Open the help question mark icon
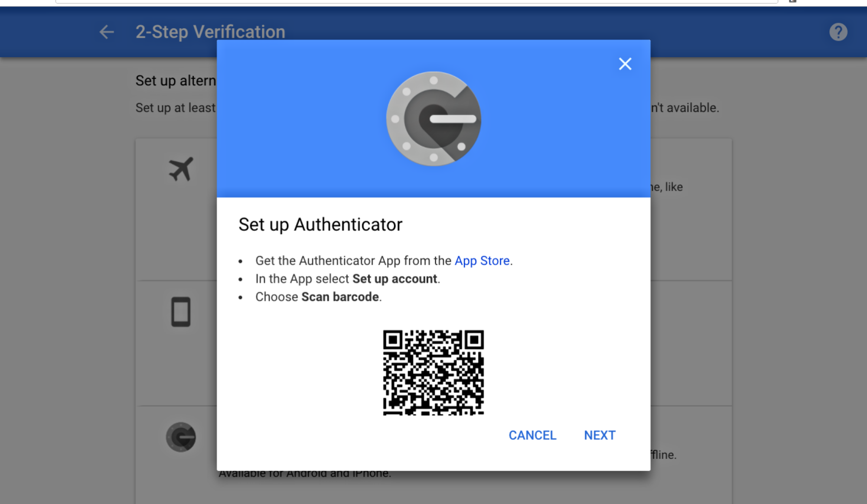This screenshot has width=867, height=504. pyautogui.click(x=838, y=32)
